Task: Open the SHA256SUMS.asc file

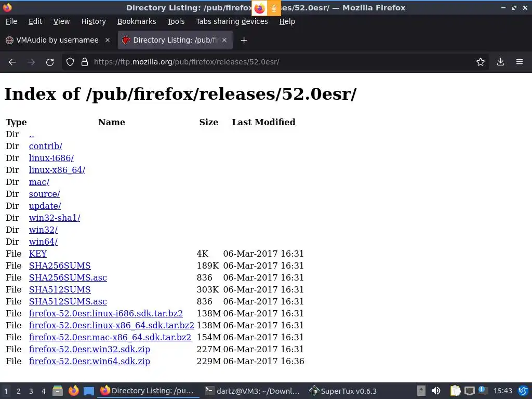Action: coord(68,277)
